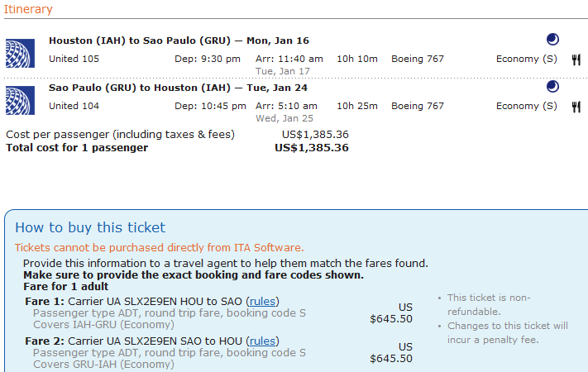
Task: Click the 'How to buy this ticket' heading
Action: 90,227
